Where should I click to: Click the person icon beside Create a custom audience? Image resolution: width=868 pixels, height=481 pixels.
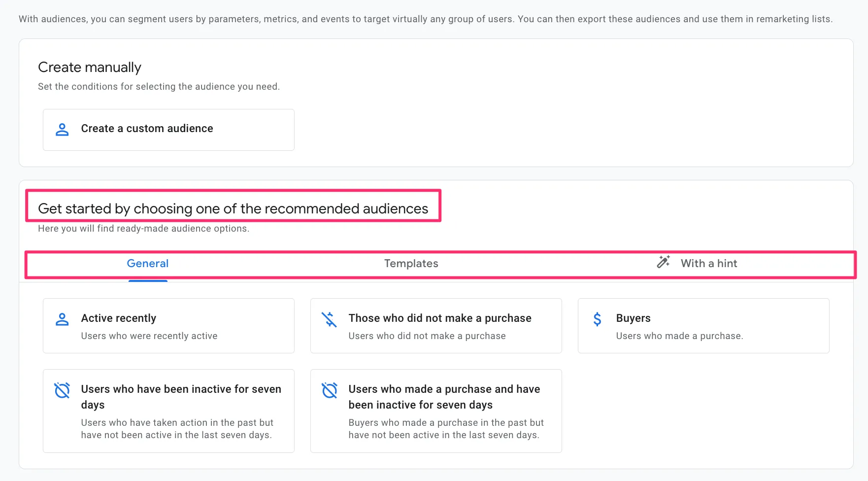62,130
